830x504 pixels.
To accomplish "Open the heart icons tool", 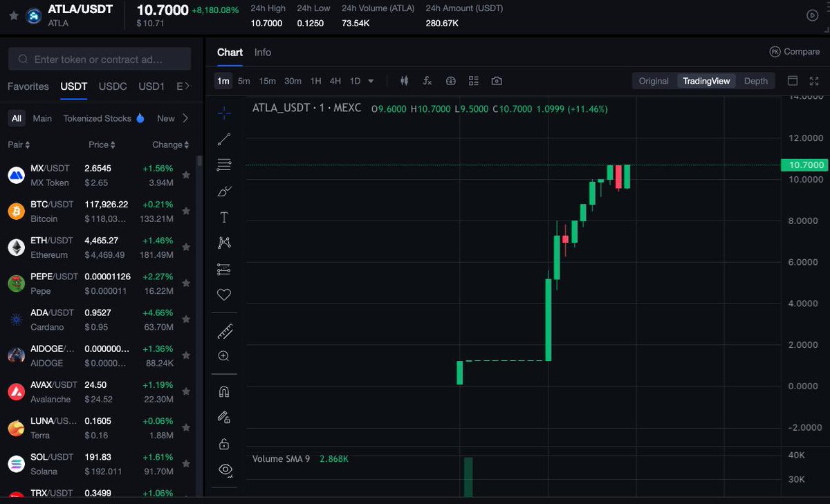I will tap(224, 295).
